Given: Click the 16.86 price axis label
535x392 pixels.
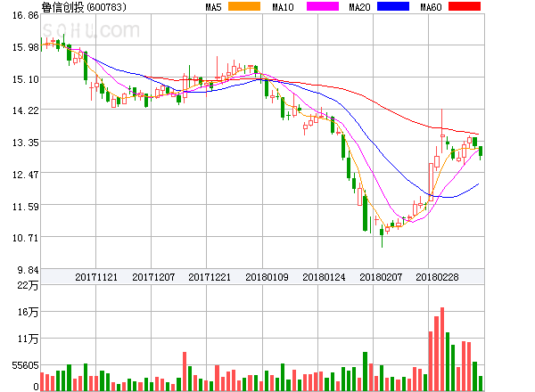Looking at the screenshot, I should tap(26, 15).
